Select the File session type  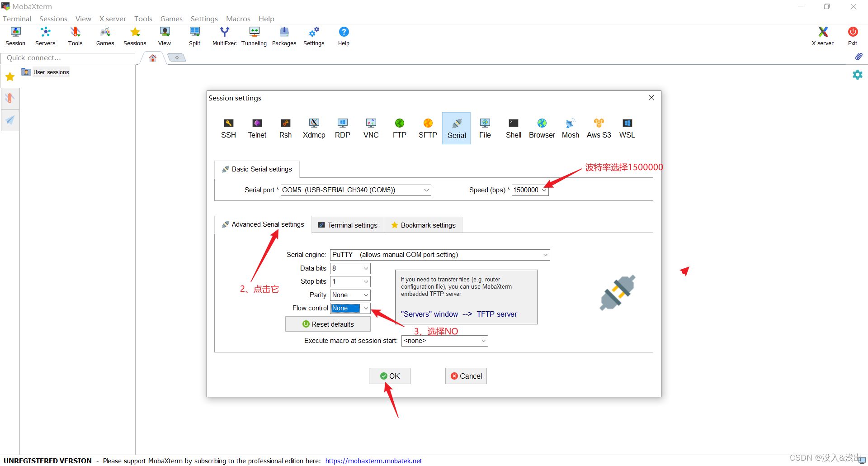[x=485, y=128]
